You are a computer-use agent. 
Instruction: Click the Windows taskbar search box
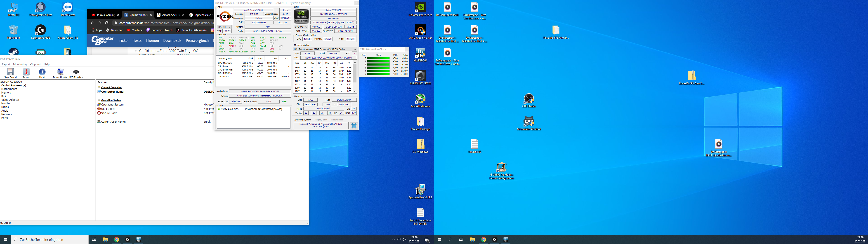tap(50, 240)
